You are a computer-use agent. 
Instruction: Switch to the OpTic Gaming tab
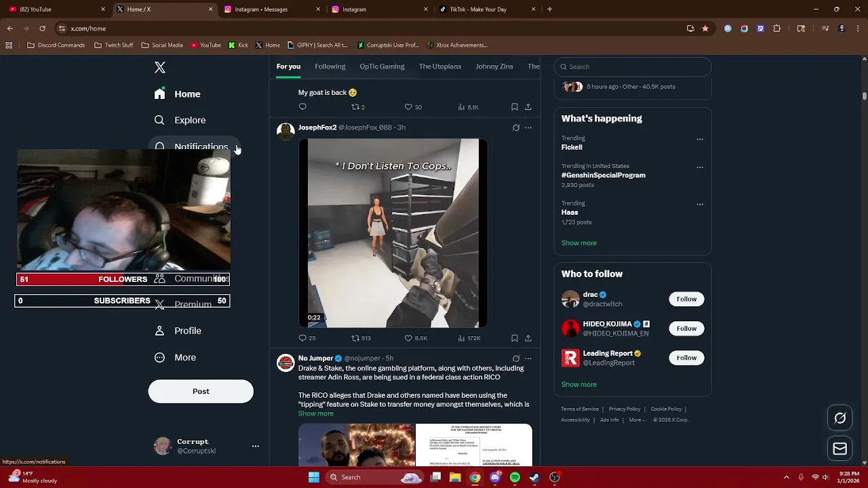click(382, 66)
